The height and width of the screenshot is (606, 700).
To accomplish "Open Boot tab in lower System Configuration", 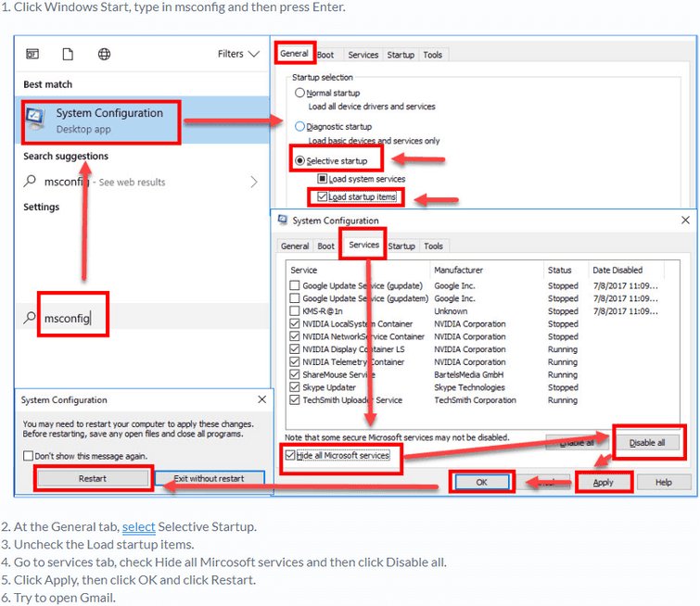I will 325,246.
